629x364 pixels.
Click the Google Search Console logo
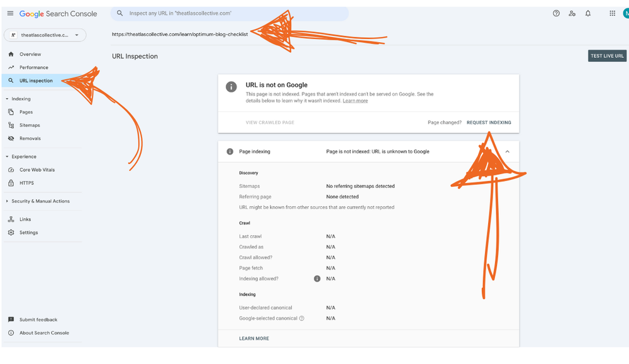pyautogui.click(x=58, y=14)
